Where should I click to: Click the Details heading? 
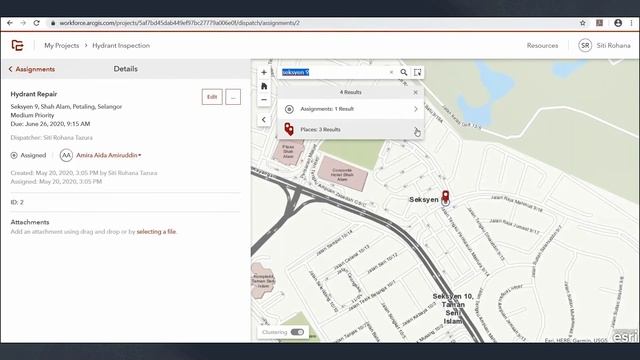(x=125, y=69)
